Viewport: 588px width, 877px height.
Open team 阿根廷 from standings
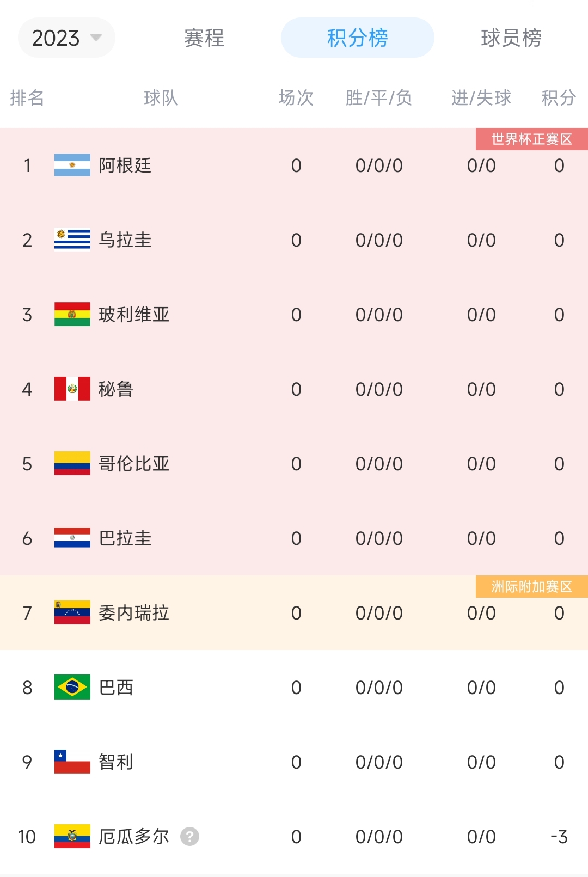tap(125, 165)
